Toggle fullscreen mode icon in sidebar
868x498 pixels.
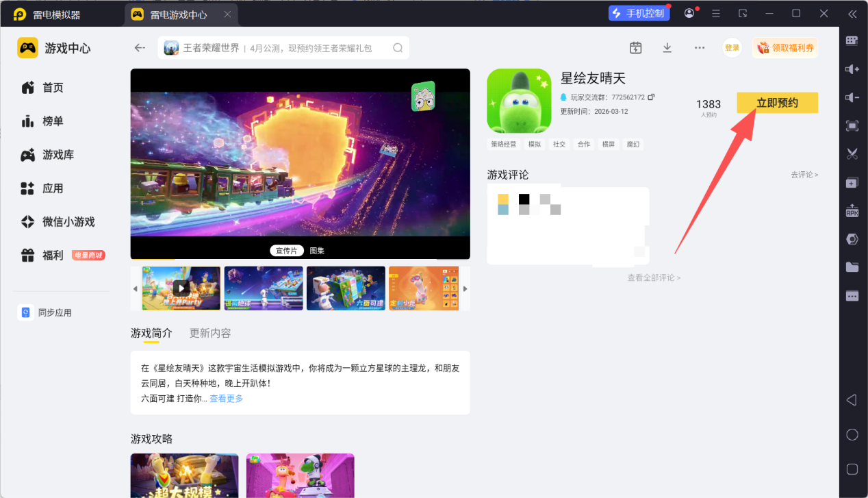(852, 126)
